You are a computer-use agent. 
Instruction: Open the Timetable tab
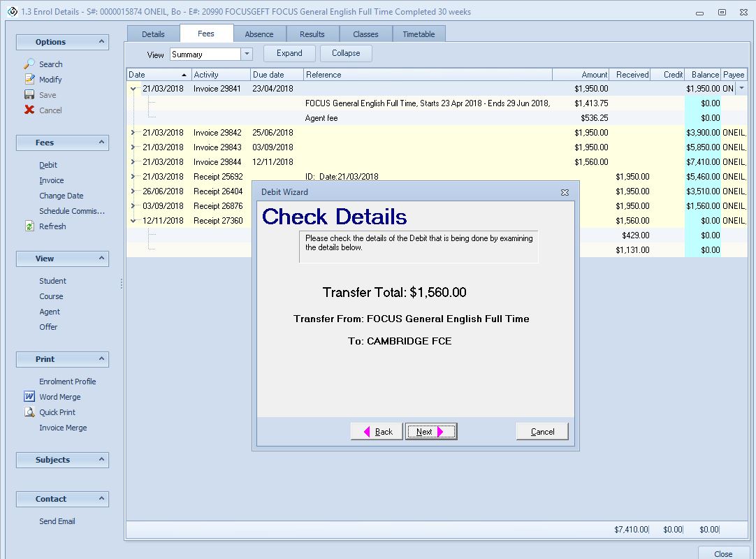[419, 34]
